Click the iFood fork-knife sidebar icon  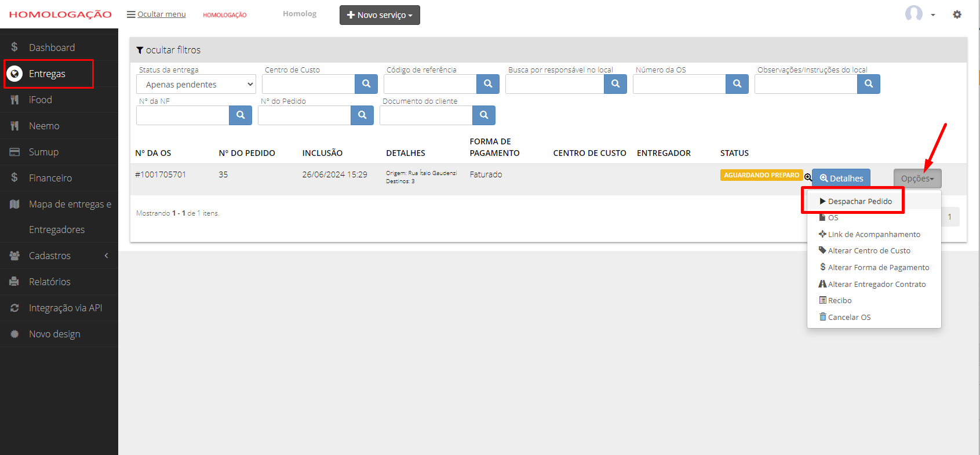(14, 100)
